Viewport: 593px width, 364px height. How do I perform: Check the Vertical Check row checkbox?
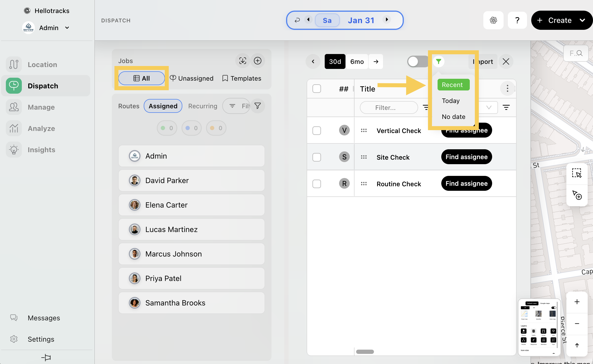[x=317, y=131]
